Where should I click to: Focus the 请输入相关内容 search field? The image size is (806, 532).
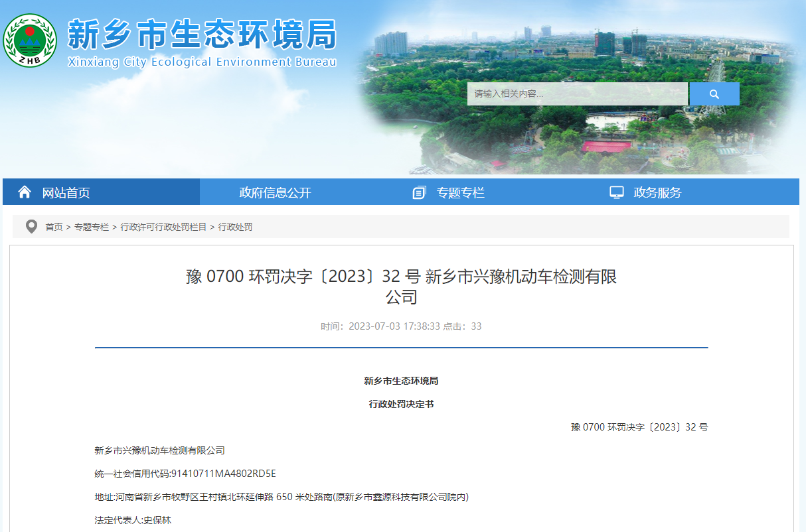[578, 94]
